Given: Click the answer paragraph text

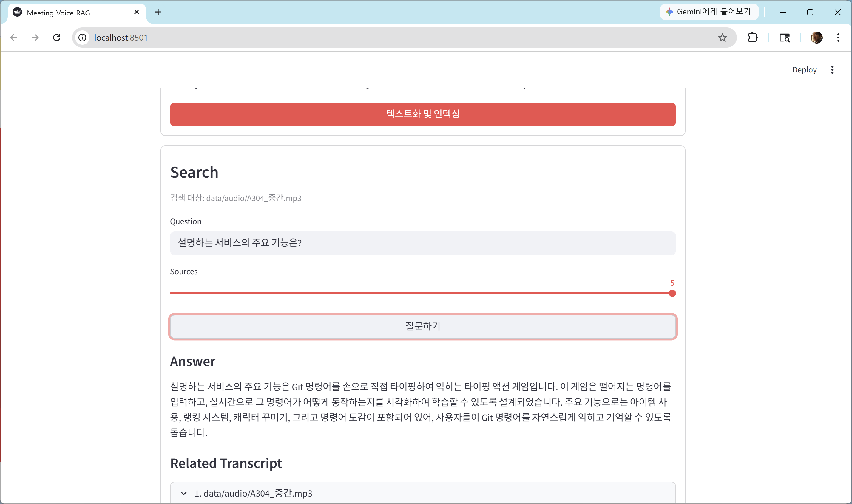Looking at the screenshot, I should tap(421, 409).
